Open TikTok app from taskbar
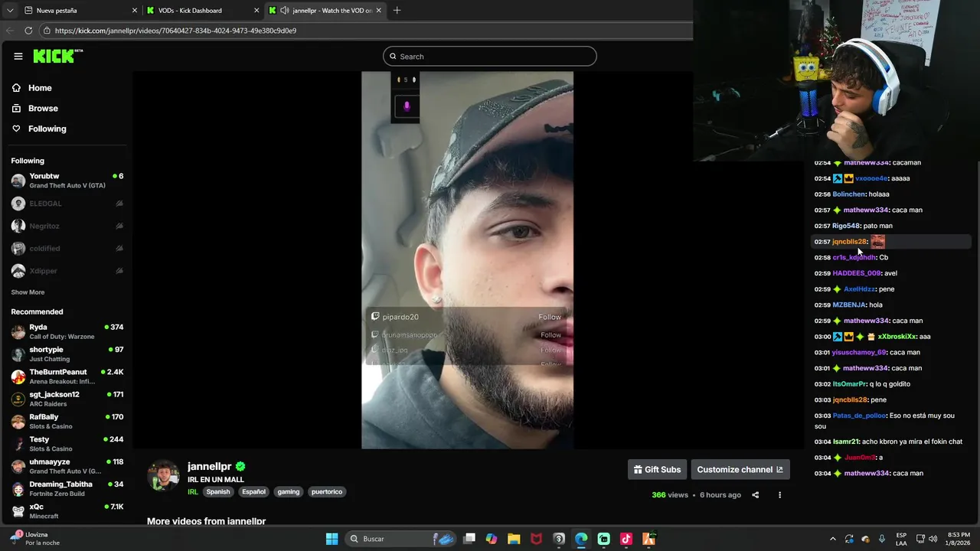The width and height of the screenshot is (980, 551). tap(626, 539)
